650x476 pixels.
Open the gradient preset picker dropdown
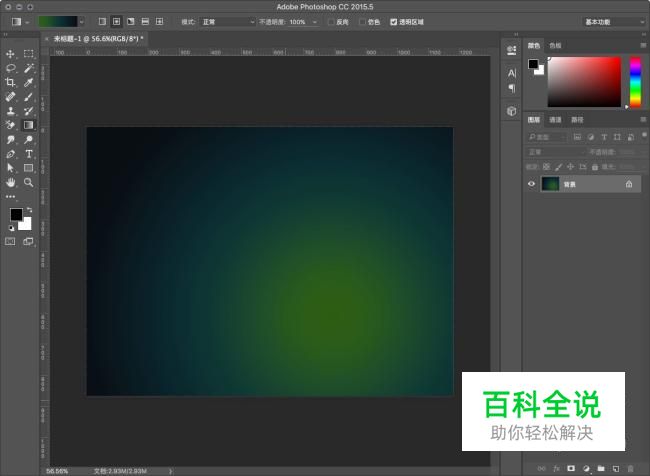coord(81,21)
